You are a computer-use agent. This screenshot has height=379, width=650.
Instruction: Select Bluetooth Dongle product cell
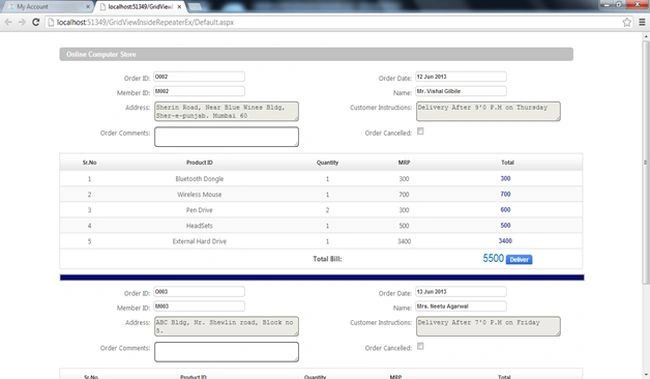click(x=199, y=179)
